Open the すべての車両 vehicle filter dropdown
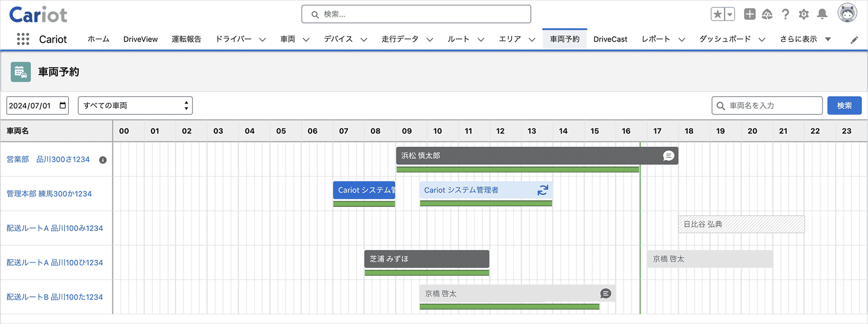 click(x=135, y=105)
